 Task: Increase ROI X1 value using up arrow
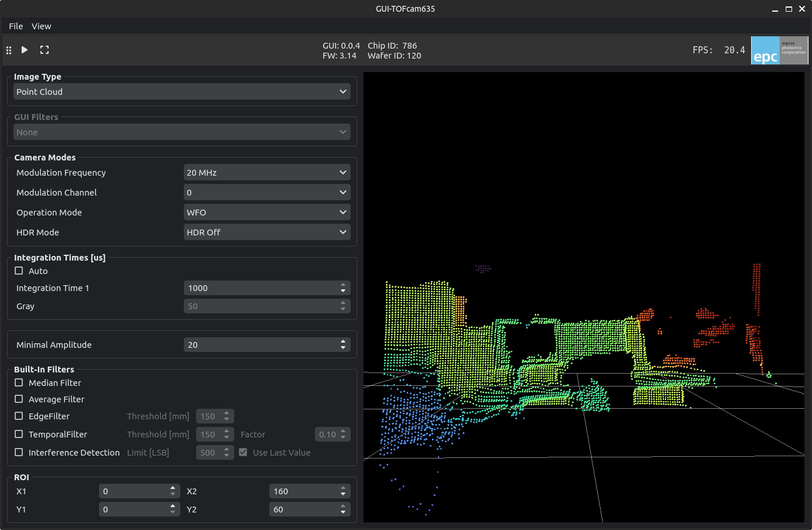coord(173,488)
